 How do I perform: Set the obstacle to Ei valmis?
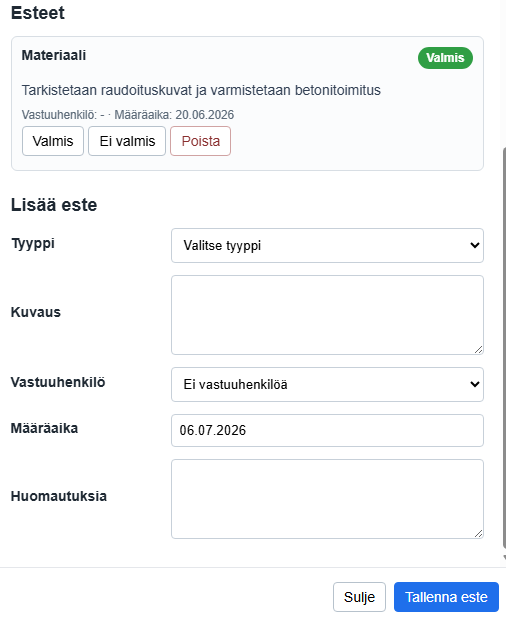click(x=127, y=141)
